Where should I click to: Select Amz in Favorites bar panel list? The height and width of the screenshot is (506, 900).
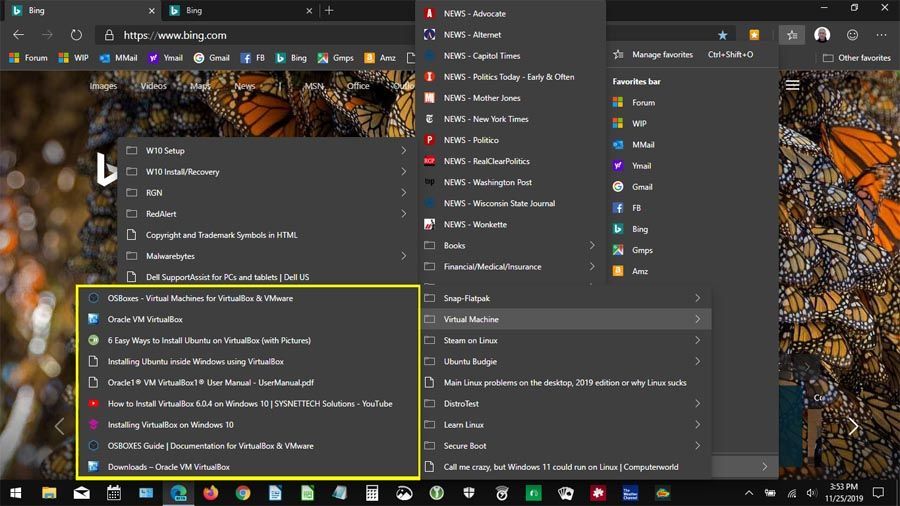(692, 271)
